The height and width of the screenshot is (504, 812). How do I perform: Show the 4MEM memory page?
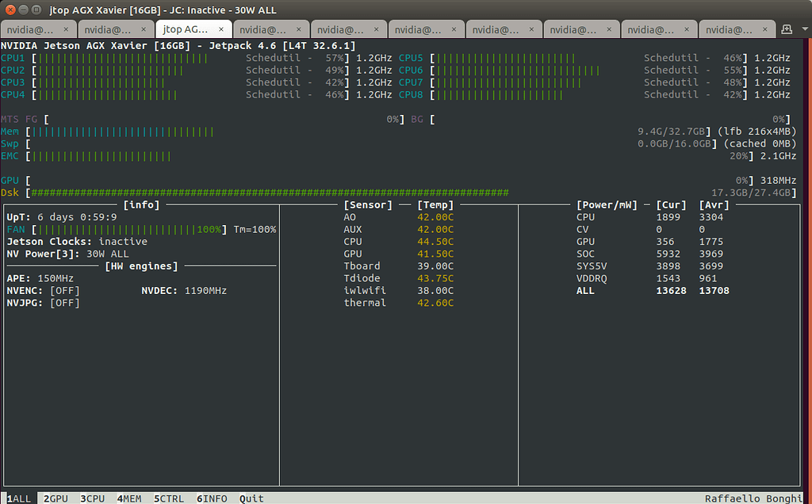tap(129, 498)
